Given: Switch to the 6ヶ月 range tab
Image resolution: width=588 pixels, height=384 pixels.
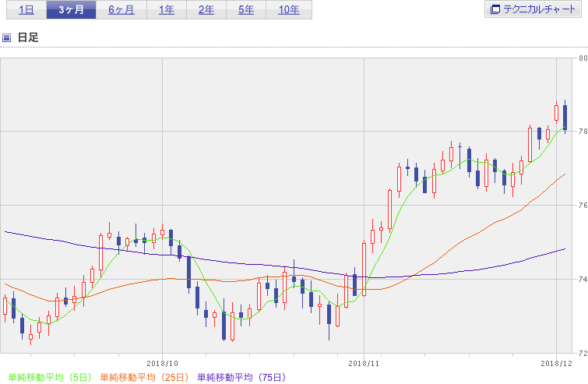Looking at the screenshot, I should click(x=121, y=10).
